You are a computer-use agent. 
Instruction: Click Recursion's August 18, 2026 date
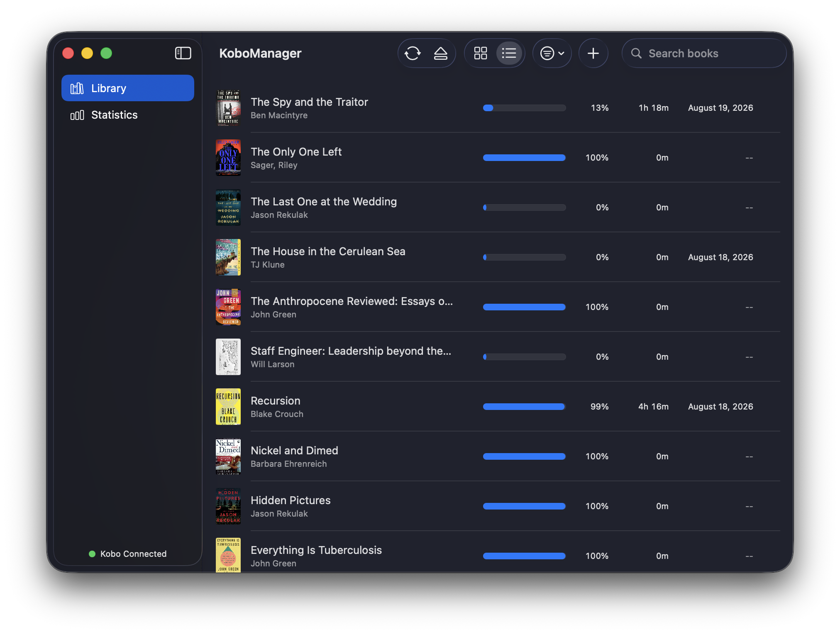coord(720,407)
